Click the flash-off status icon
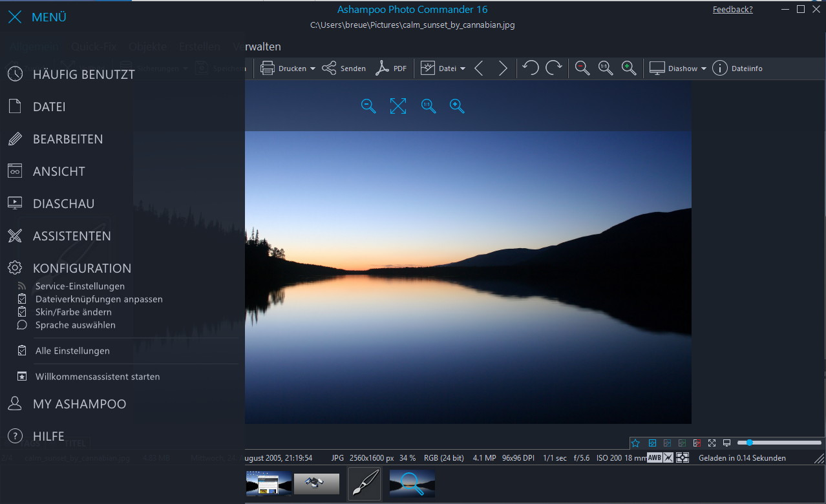This screenshot has height=504, width=826. pos(668,458)
